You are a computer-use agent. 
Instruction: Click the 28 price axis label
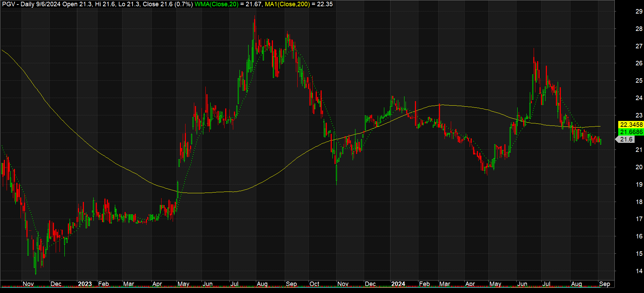point(639,29)
